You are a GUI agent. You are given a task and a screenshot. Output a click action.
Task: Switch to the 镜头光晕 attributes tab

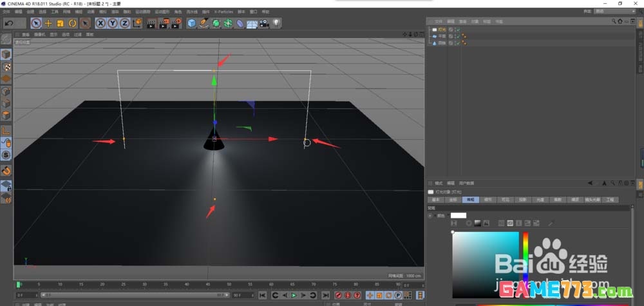592,200
